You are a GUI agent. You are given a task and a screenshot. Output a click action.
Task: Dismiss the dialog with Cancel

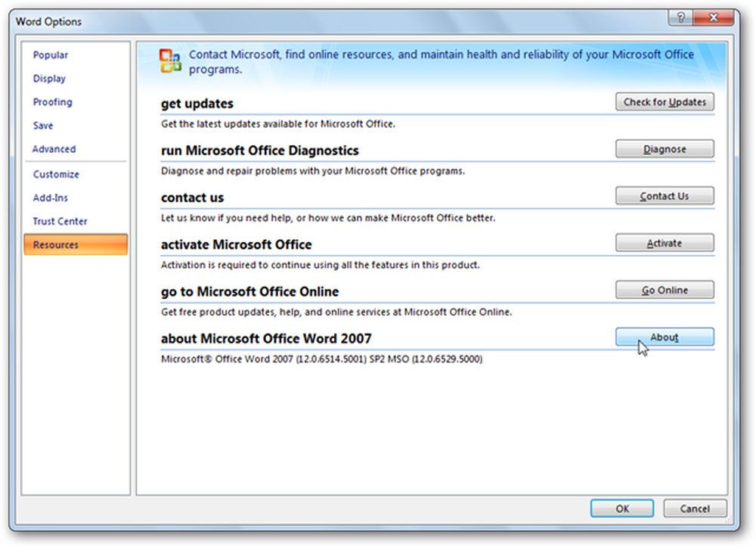[x=695, y=508]
